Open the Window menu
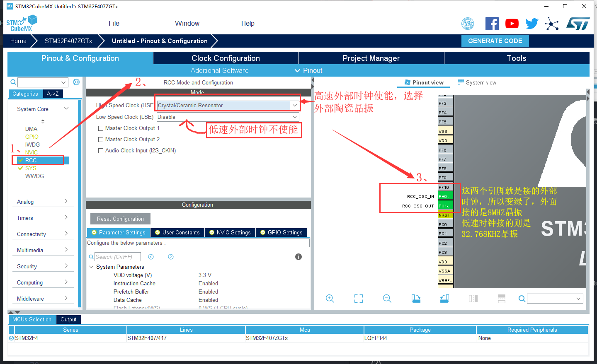 (187, 24)
